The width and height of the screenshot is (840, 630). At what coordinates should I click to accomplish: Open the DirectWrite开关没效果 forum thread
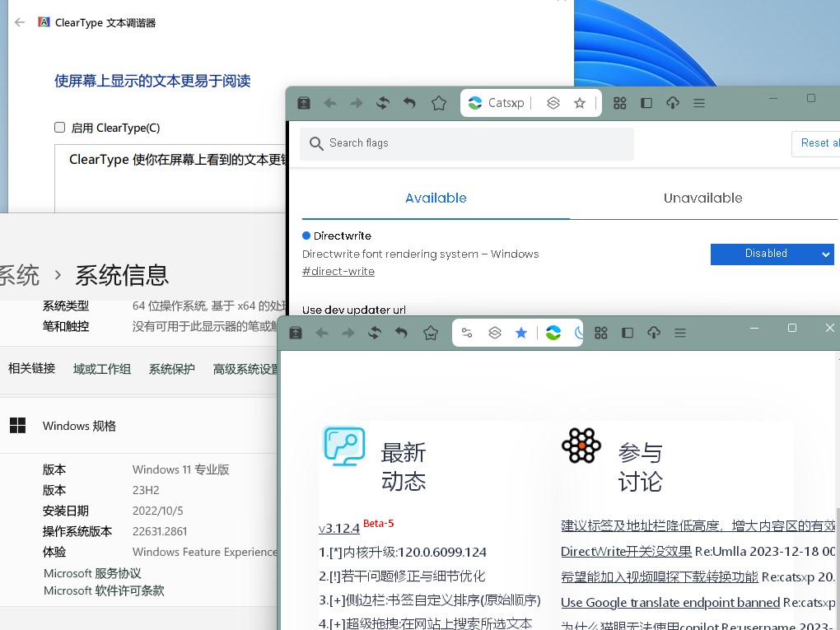[x=626, y=552]
